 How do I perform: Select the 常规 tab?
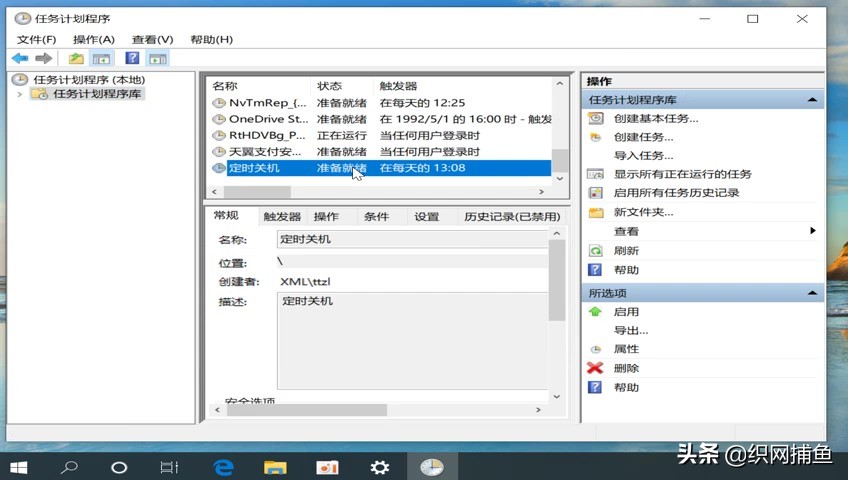coord(226,216)
